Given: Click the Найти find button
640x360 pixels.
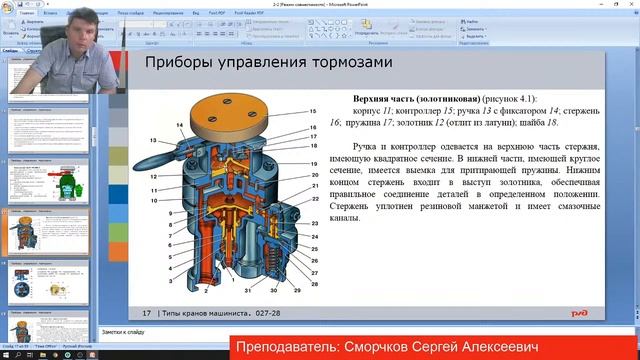Looking at the screenshot, I should (469, 22).
